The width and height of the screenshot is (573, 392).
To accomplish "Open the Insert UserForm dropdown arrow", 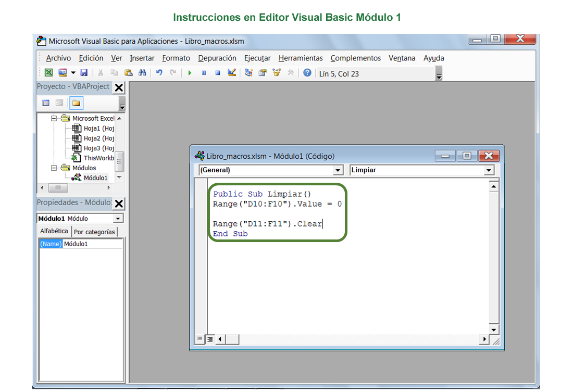I will point(73,73).
